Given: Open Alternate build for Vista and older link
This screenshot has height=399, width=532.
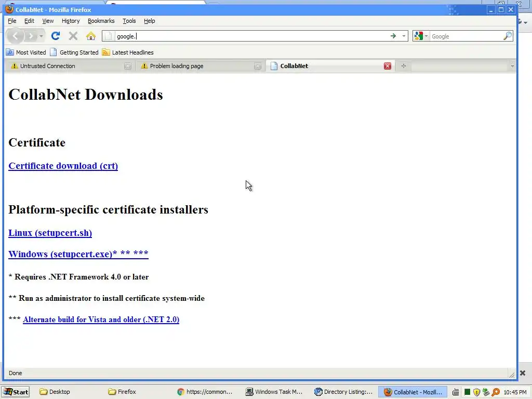Looking at the screenshot, I should pos(101,320).
